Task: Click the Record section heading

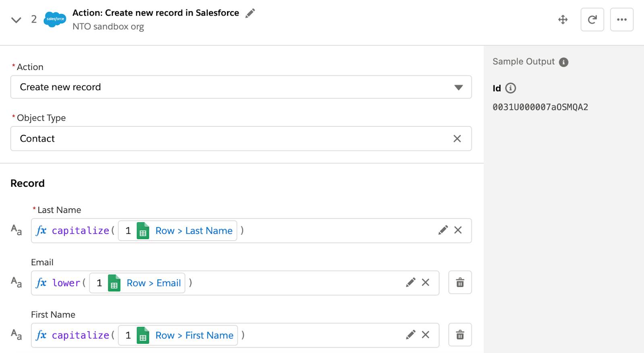Action: 27,183
